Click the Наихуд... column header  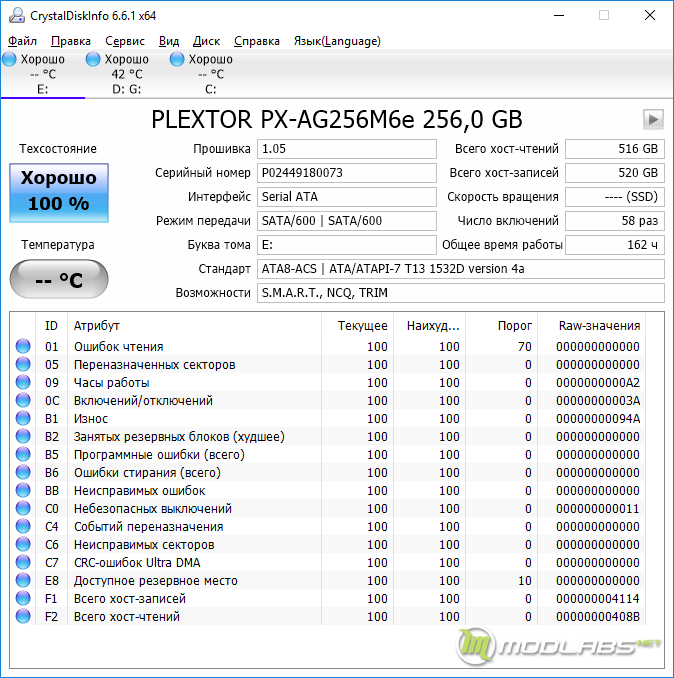coord(429,326)
